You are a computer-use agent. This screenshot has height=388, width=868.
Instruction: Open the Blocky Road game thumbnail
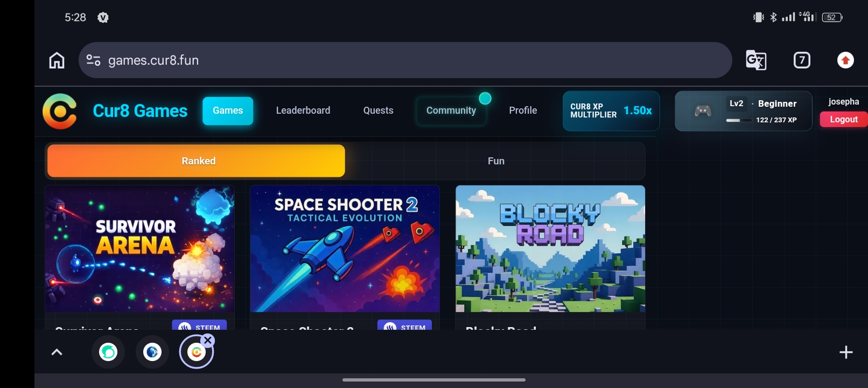click(550, 248)
